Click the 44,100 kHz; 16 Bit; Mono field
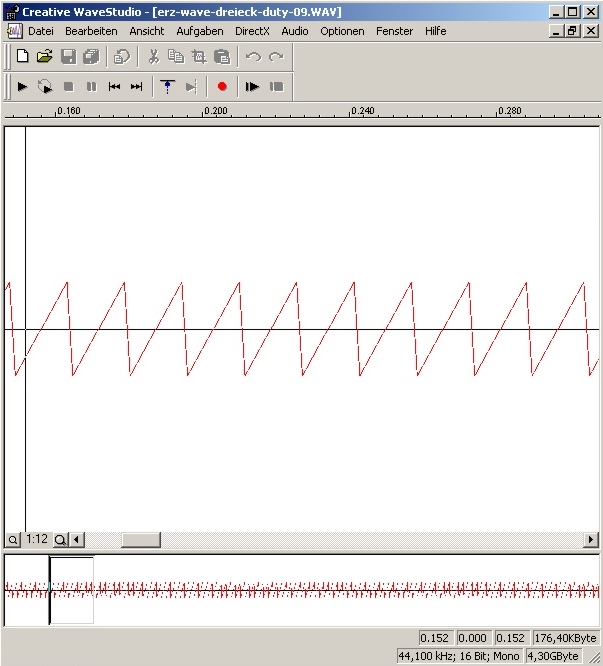This screenshot has height=666, width=603. tap(459, 656)
